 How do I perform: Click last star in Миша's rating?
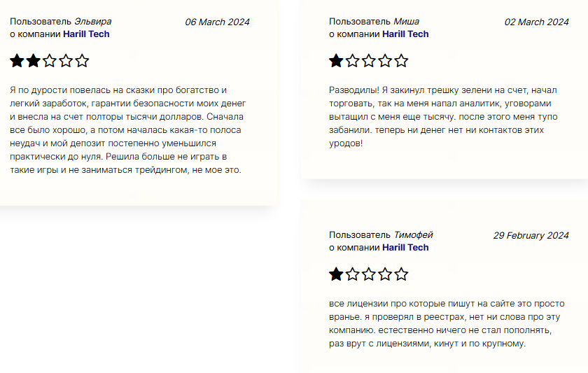(401, 61)
